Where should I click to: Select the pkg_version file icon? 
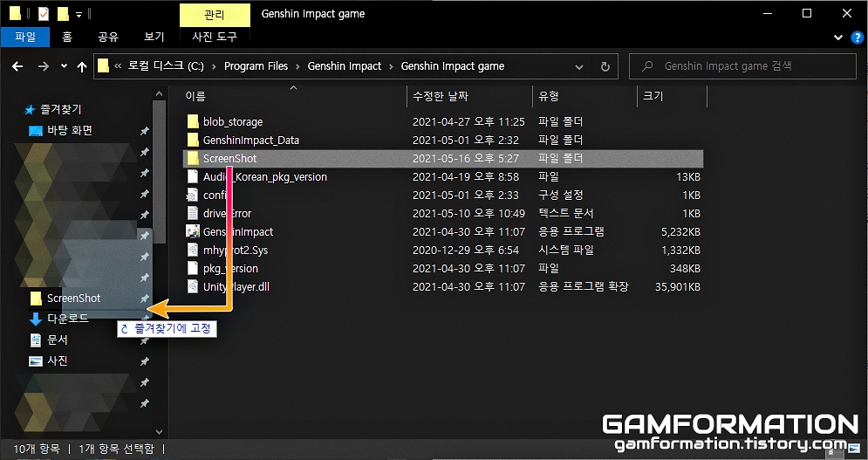point(193,268)
